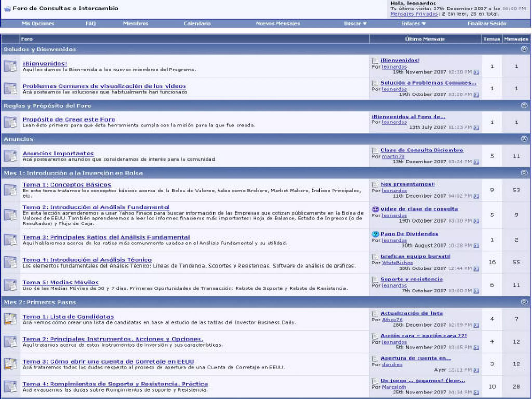Click the new-posts icon beside Tema 1: Lista de Candidatas
This screenshot has height=399, width=532.
pyautogui.click(x=11, y=319)
